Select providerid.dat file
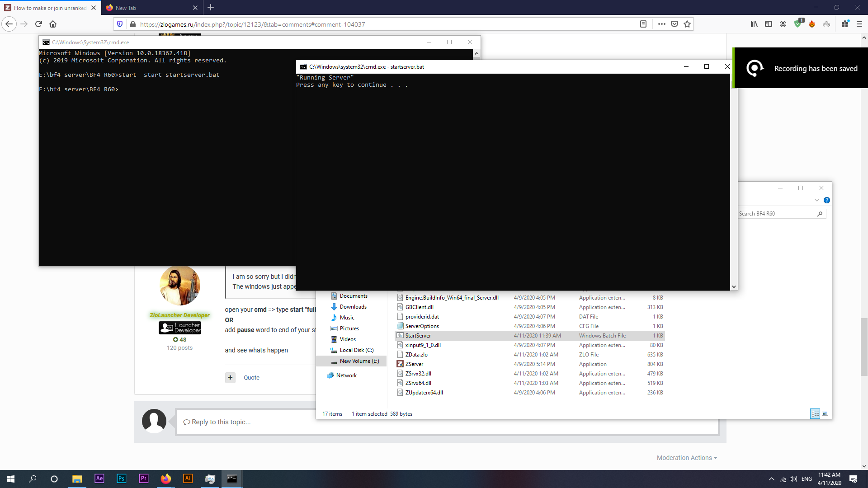 click(x=530, y=317)
